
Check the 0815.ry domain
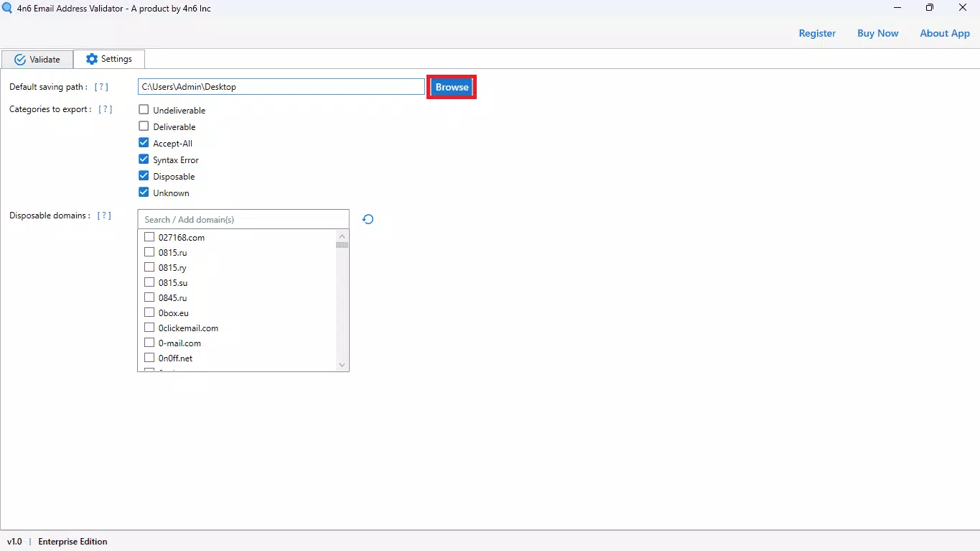pyautogui.click(x=149, y=267)
